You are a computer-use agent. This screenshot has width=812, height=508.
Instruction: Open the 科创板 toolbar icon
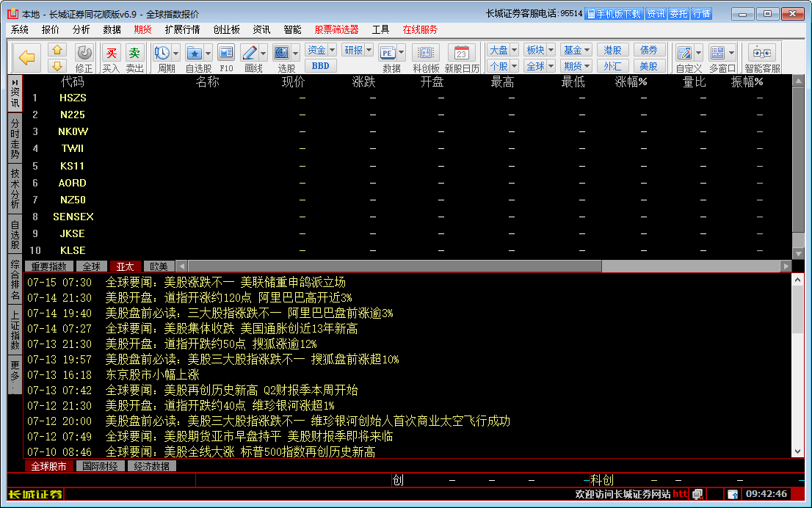click(x=426, y=53)
